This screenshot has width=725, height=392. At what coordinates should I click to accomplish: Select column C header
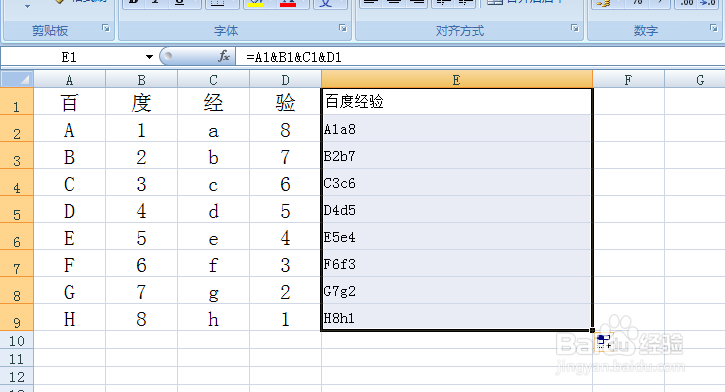214,80
